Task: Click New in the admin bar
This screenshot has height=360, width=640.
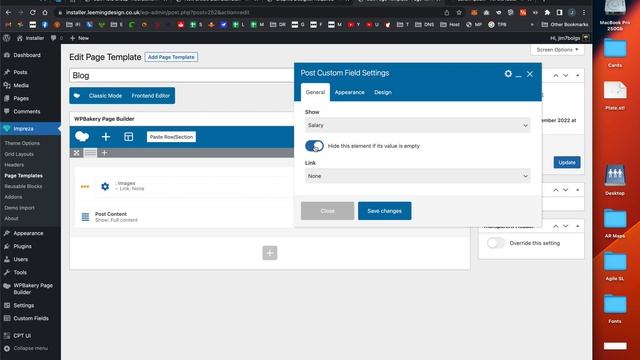Action: point(79,38)
